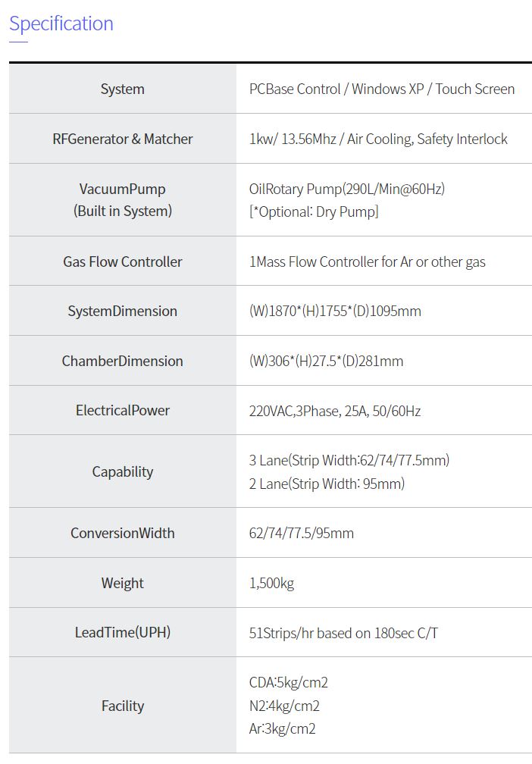Click the 220VAC,3Phase, 25A electrical value
This screenshot has width=532, height=764.
pyautogui.click(x=334, y=411)
